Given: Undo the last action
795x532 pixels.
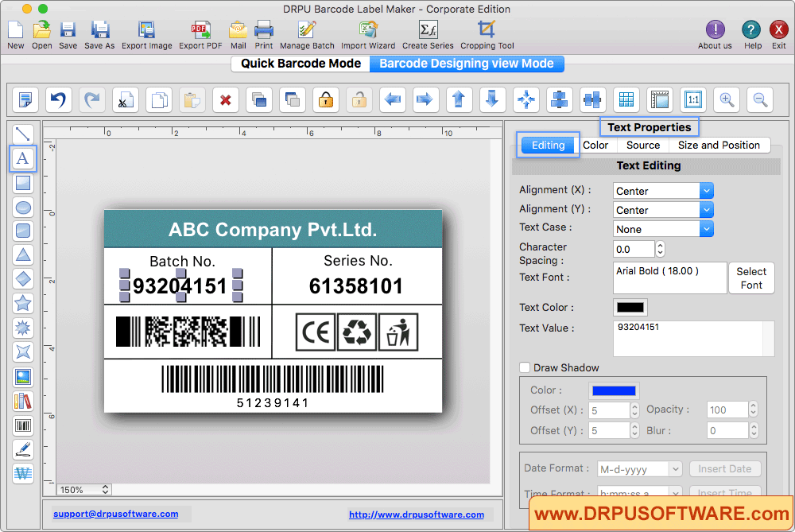Looking at the screenshot, I should [58, 99].
